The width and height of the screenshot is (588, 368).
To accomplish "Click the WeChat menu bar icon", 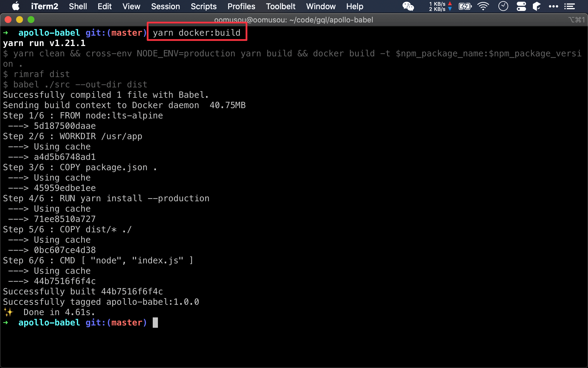I will tap(408, 6).
